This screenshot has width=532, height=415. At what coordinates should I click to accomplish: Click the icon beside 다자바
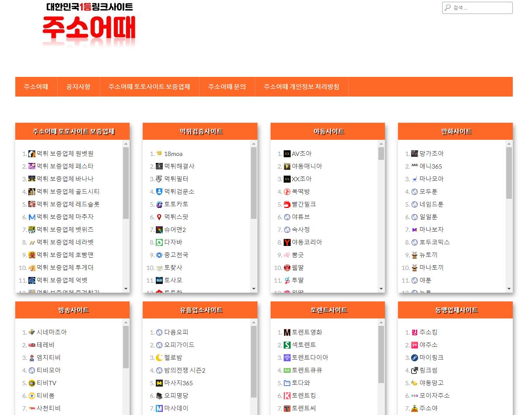[x=159, y=242]
